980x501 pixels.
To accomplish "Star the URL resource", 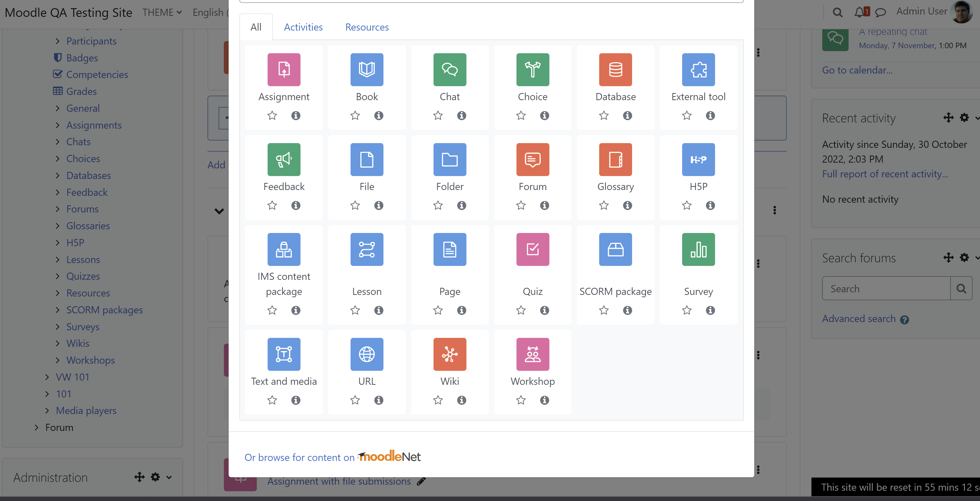I will click(355, 400).
